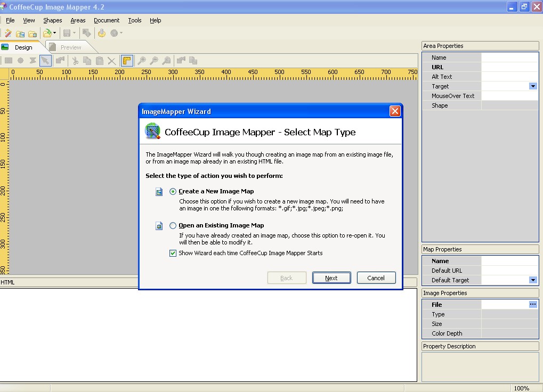This screenshot has width=543, height=392.
Task: Click the Area Properties URL field
Action: (x=510, y=67)
